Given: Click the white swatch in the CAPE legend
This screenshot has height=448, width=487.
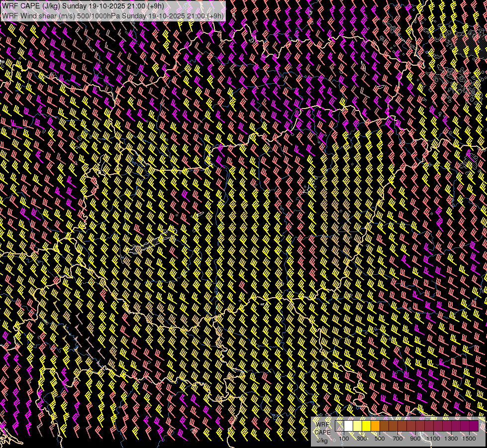Looking at the screenshot, I should pos(349,426).
